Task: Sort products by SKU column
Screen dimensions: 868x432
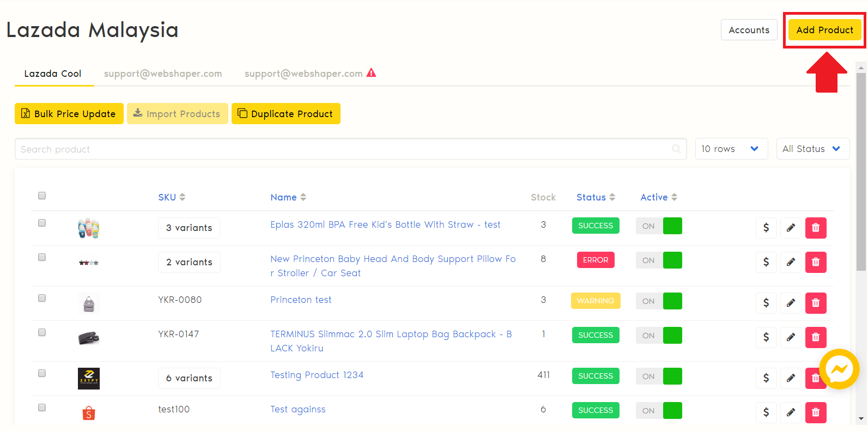Action: pos(172,197)
